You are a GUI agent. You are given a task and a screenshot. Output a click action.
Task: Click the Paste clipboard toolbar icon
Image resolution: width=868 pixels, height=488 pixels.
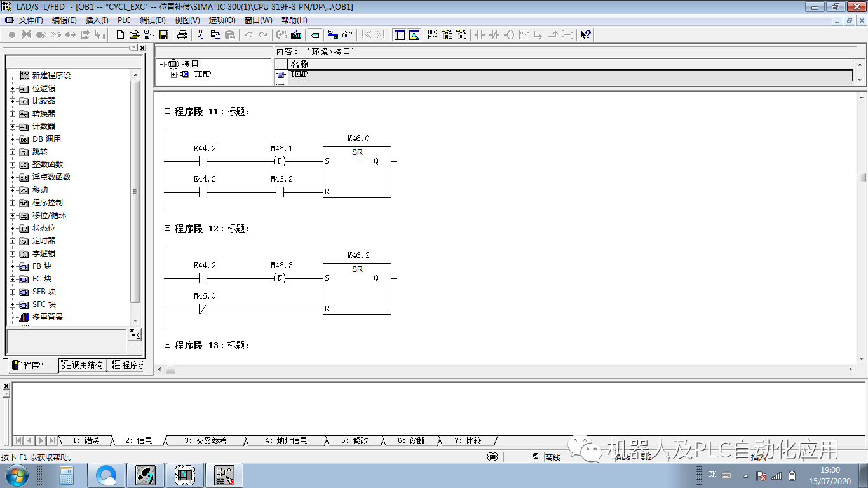click(230, 35)
